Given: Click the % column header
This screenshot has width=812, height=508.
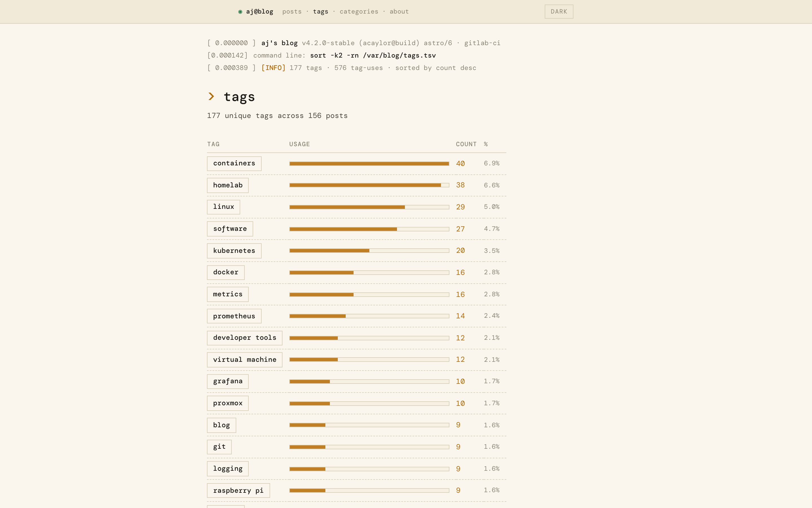Looking at the screenshot, I should pyautogui.click(x=486, y=144).
